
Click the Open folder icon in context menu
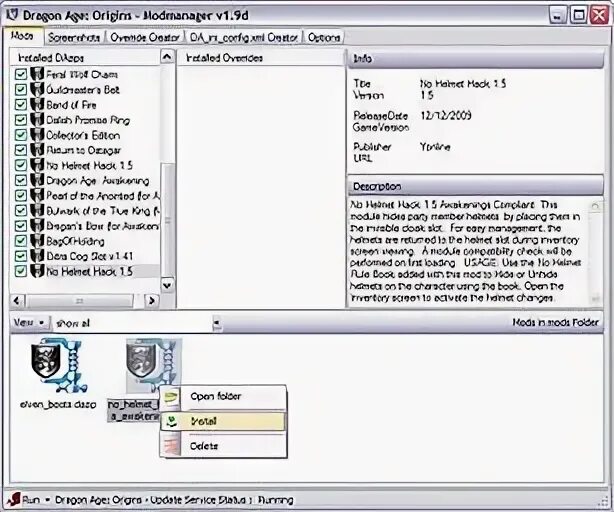(x=171, y=396)
